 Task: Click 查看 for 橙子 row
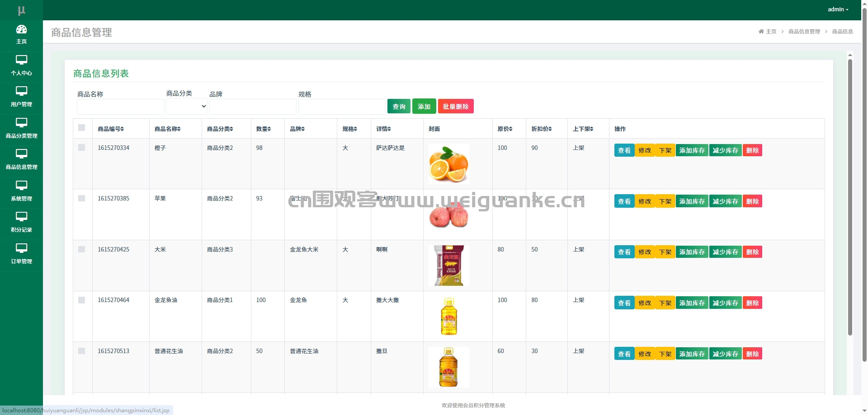pos(624,150)
